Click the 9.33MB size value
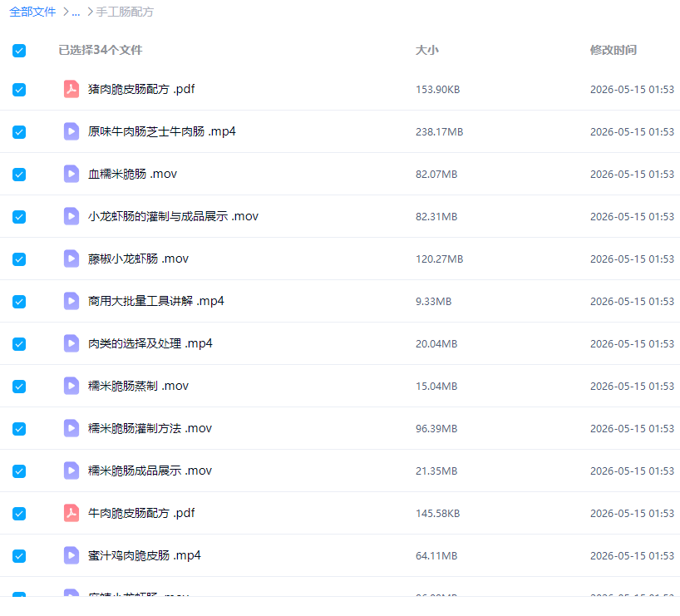 coord(434,302)
